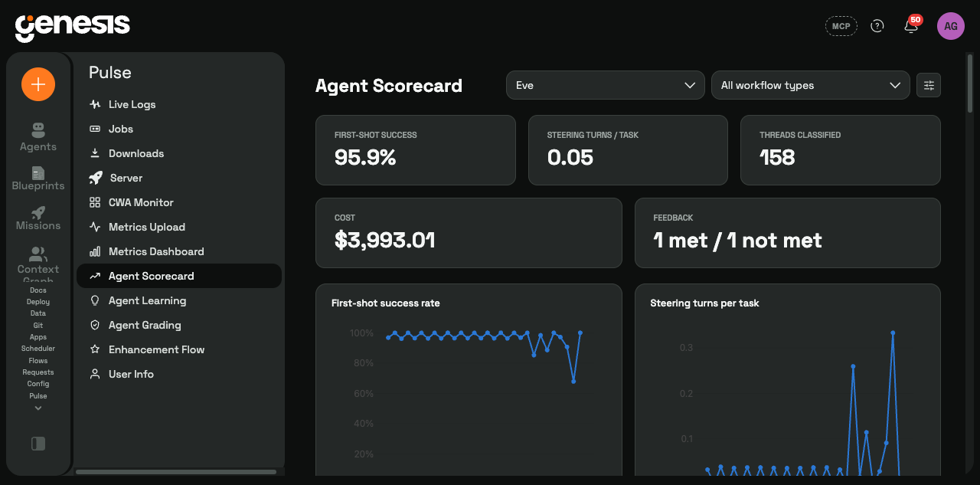Click the User Info person icon
This screenshot has width=980, height=485.
[x=95, y=374]
